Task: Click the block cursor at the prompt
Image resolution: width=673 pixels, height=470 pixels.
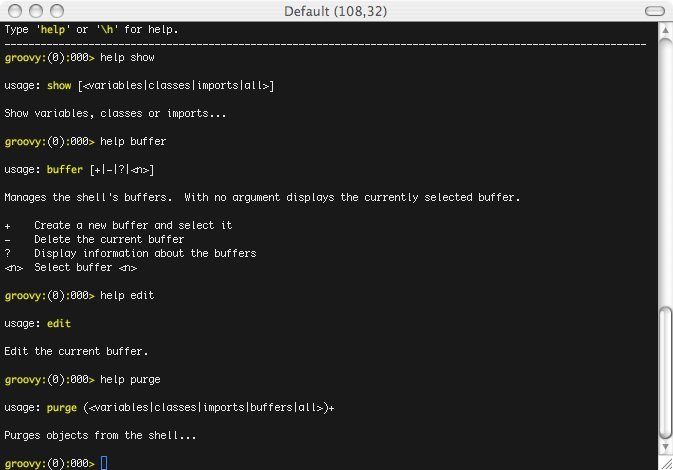Action: pyautogui.click(x=104, y=463)
